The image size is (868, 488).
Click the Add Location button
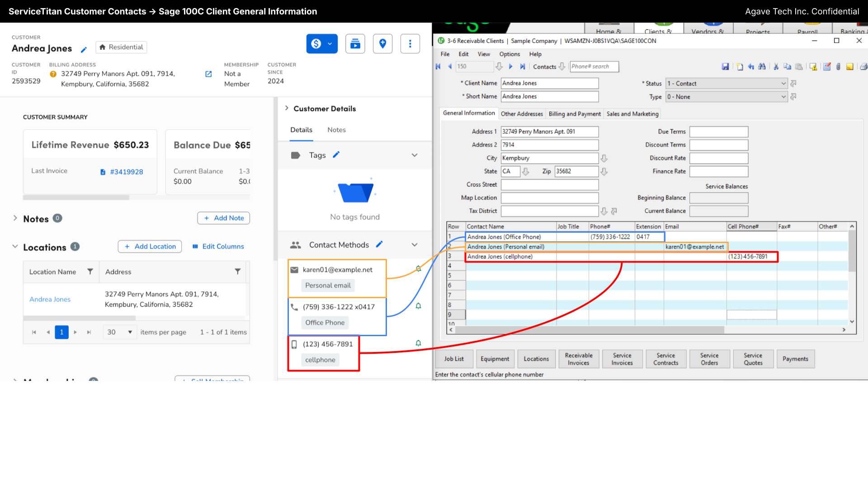[150, 246]
